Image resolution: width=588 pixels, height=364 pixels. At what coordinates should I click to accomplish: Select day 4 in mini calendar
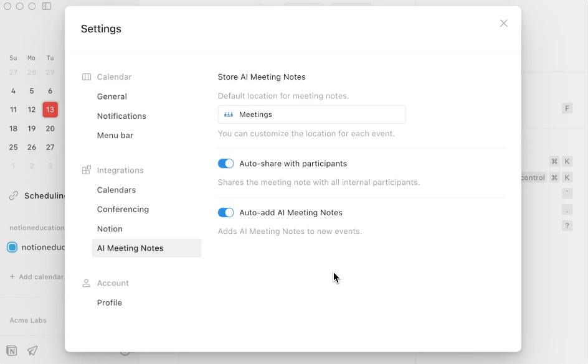[x=13, y=91]
